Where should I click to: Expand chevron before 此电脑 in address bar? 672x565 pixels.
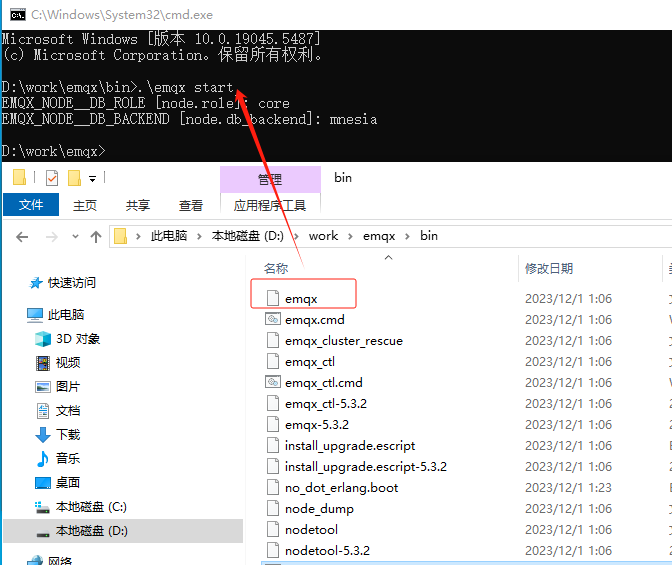pos(138,236)
